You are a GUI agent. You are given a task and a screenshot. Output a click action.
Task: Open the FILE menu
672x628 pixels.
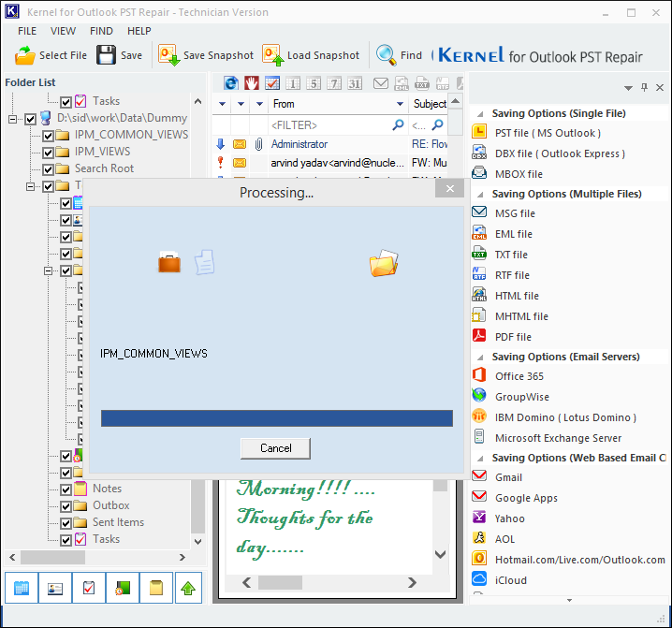(27, 31)
